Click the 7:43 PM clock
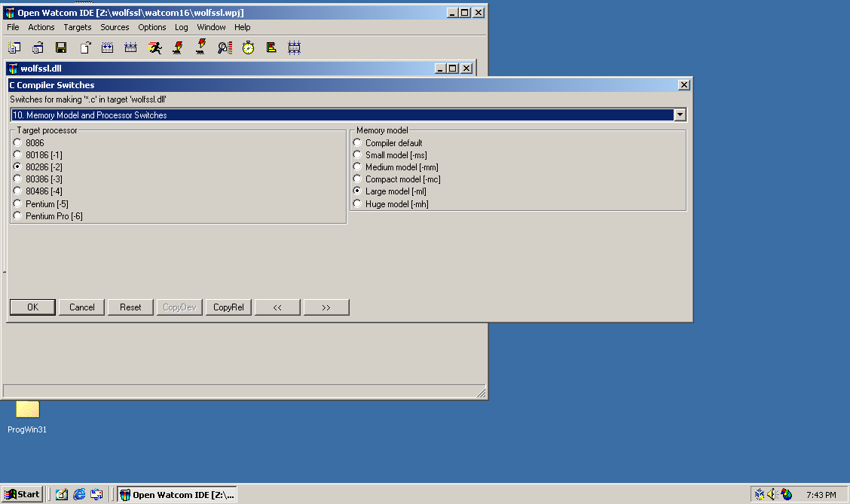 click(x=821, y=495)
